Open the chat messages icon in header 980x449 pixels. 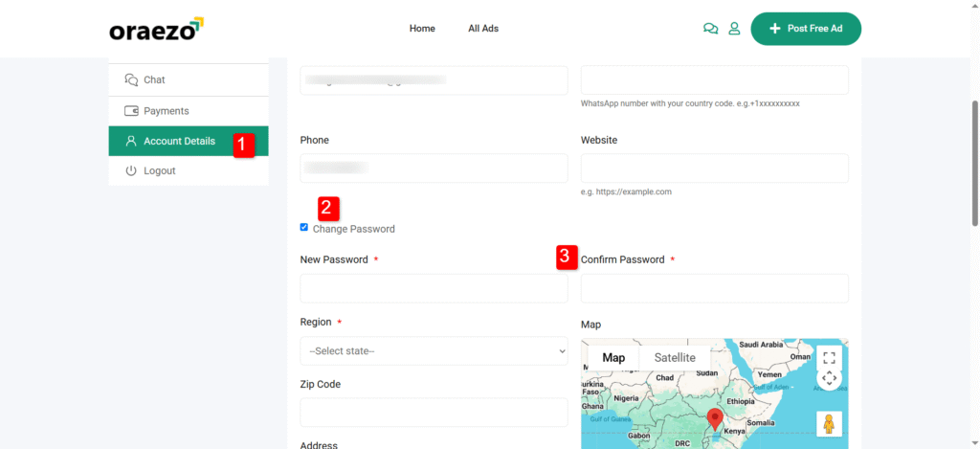coord(710,29)
